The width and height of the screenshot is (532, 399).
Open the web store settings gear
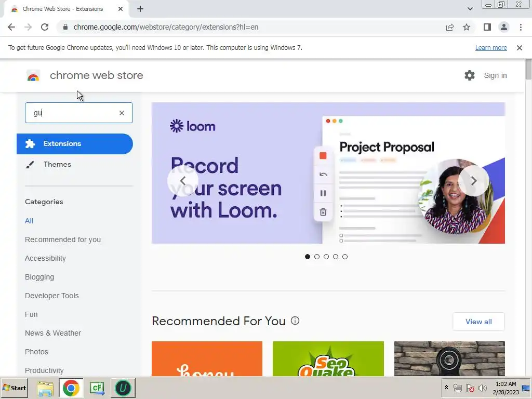tap(470, 75)
